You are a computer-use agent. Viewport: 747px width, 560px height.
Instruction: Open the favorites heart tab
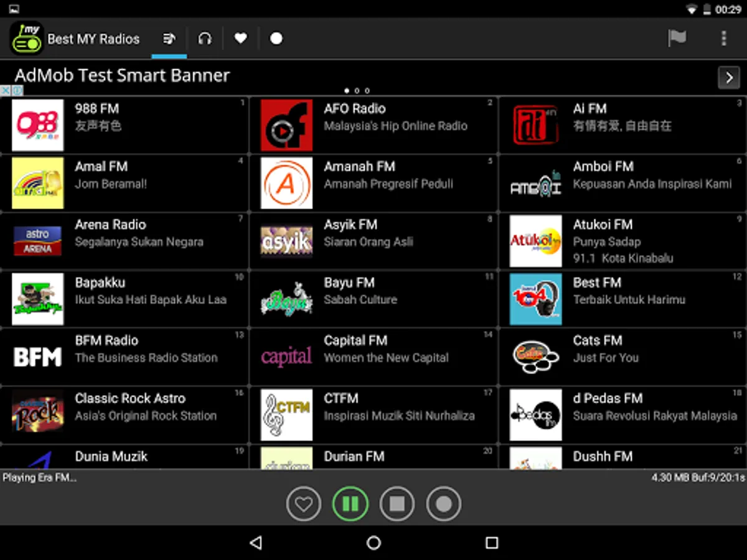coord(241,39)
